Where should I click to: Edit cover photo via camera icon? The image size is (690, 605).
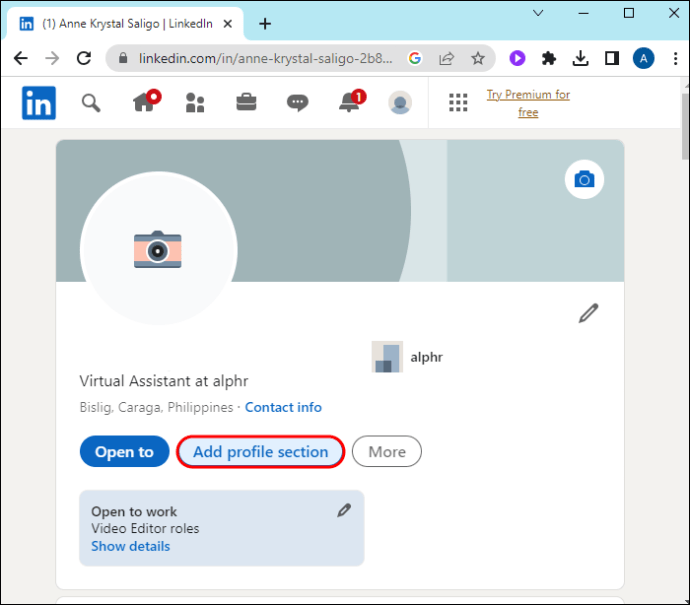pyautogui.click(x=584, y=179)
